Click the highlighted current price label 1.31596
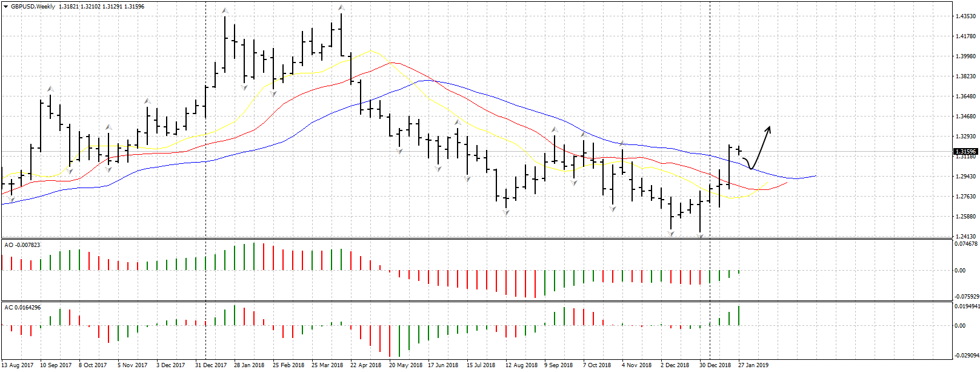Screen dimensions: 980x372 point(965,152)
